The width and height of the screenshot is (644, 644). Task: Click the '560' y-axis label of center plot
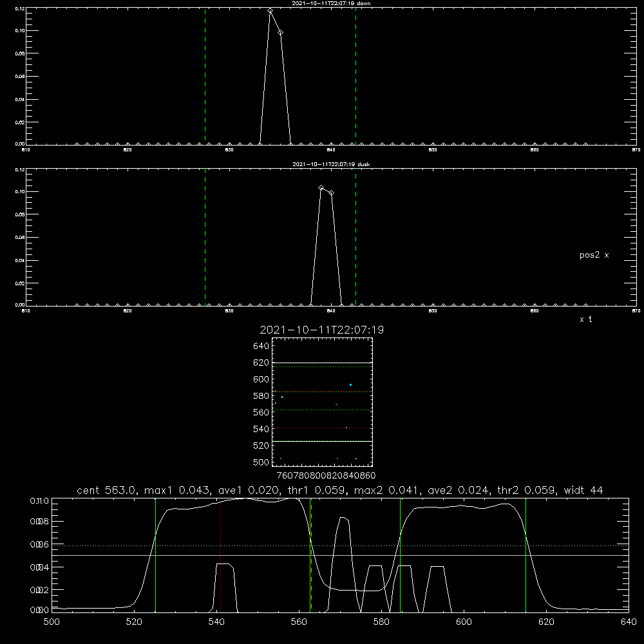(261, 412)
